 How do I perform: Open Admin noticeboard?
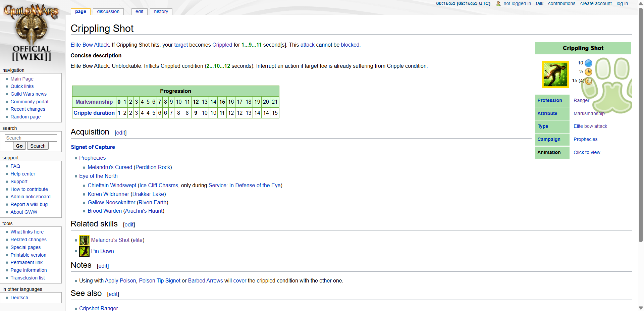31,197
